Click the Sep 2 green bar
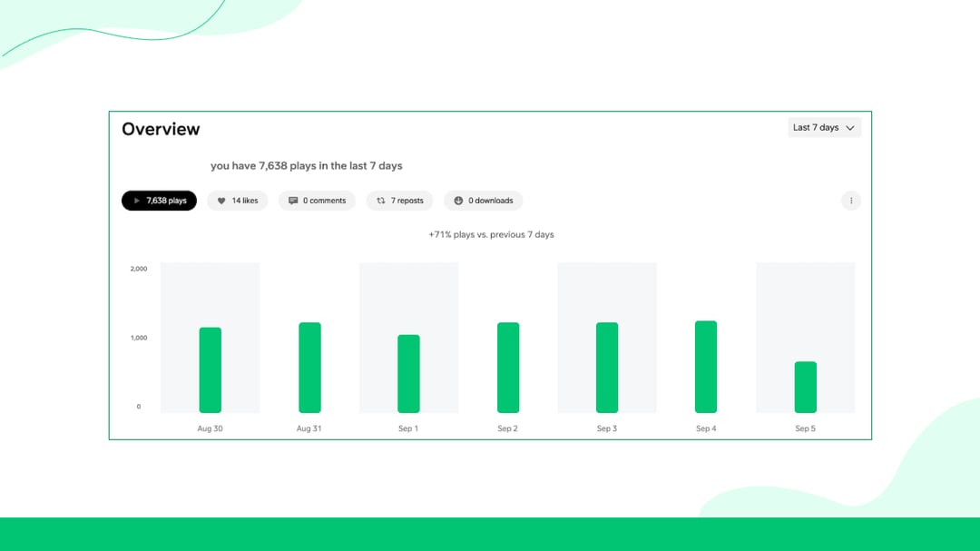980x551 pixels. 508,368
